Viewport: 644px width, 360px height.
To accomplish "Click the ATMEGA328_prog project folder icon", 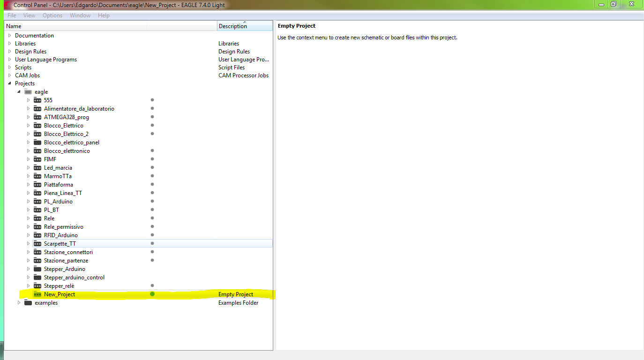I will click(x=37, y=117).
